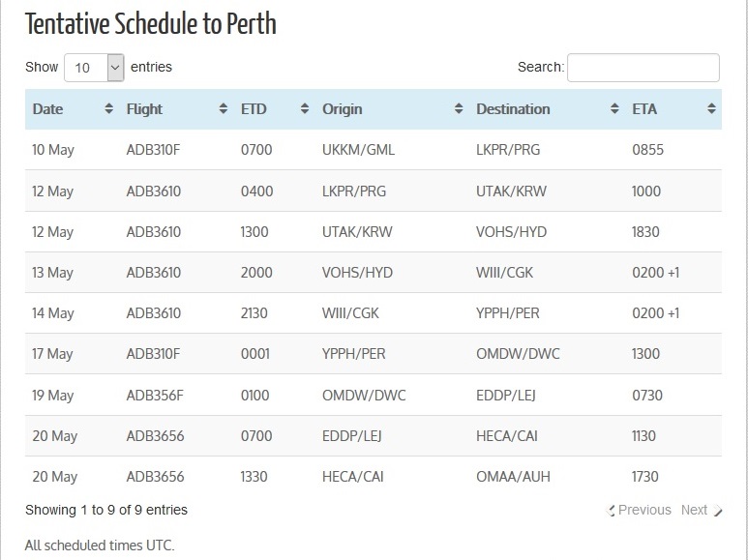Go to Previous page link
This screenshot has width=748, height=560.
point(639,510)
